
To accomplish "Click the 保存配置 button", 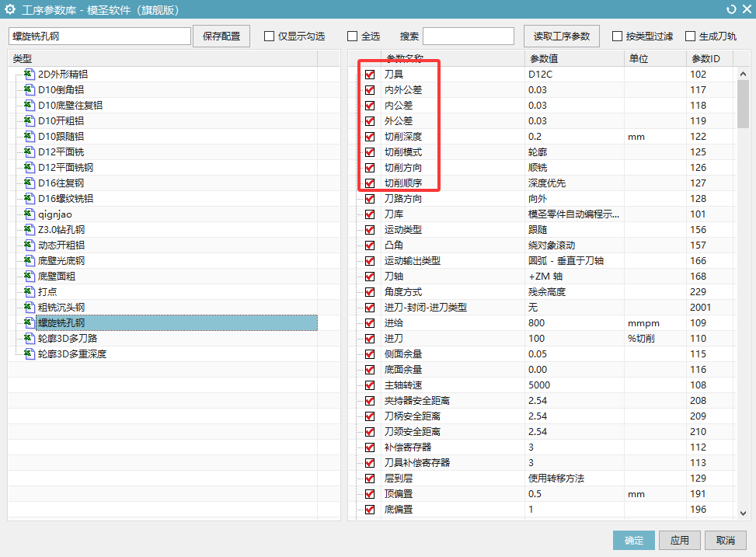I will [221, 37].
